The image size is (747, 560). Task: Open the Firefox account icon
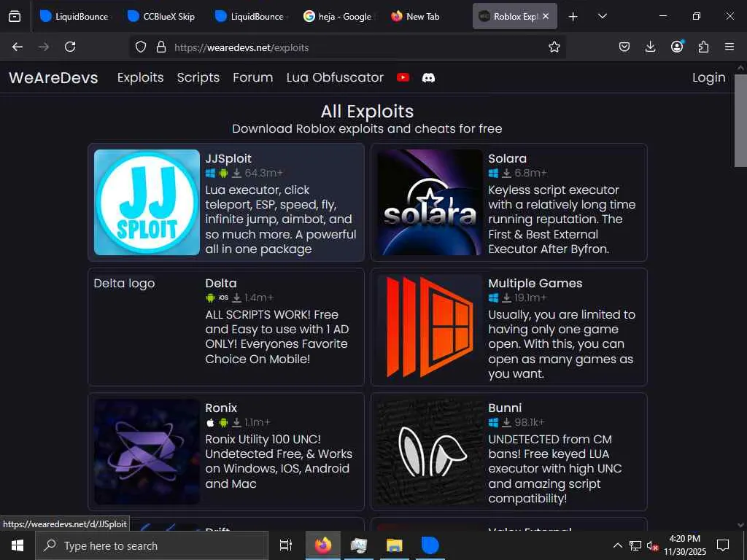coord(677,46)
